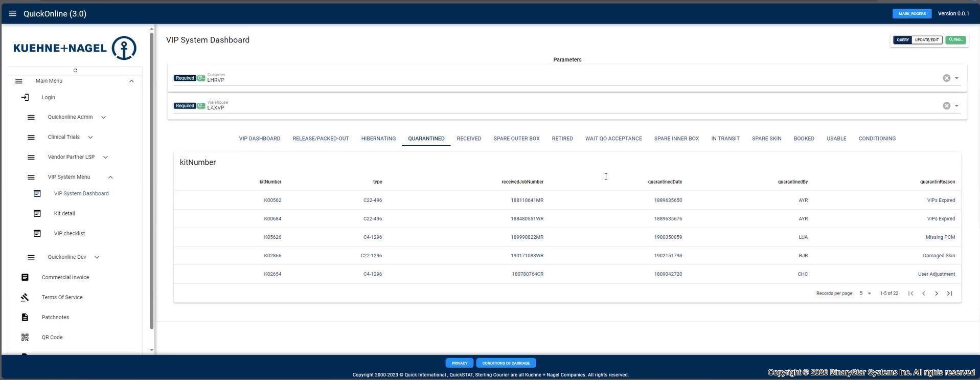Click the sidebar vertical scrollbar
The width and height of the screenshot is (980, 380).
[151, 181]
